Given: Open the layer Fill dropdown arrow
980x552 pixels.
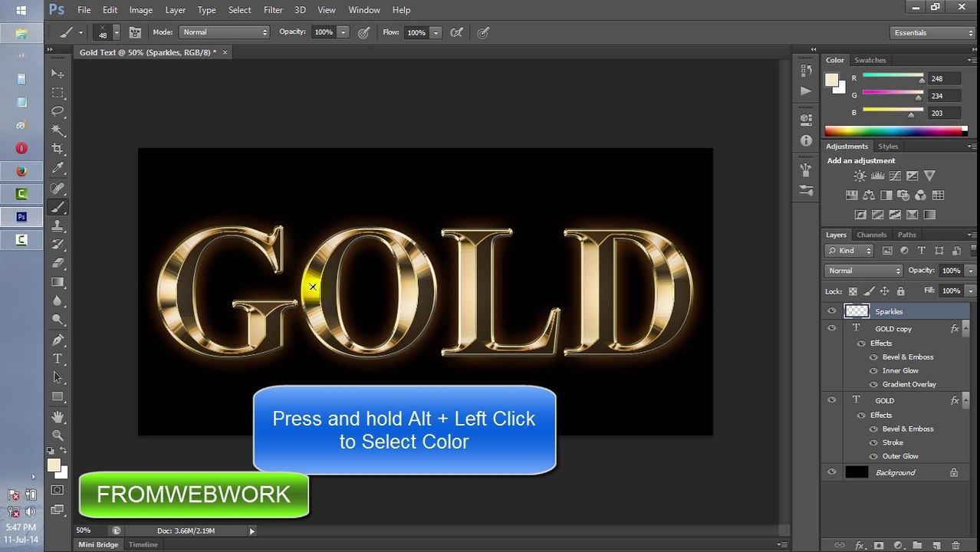Looking at the screenshot, I should [x=970, y=291].
